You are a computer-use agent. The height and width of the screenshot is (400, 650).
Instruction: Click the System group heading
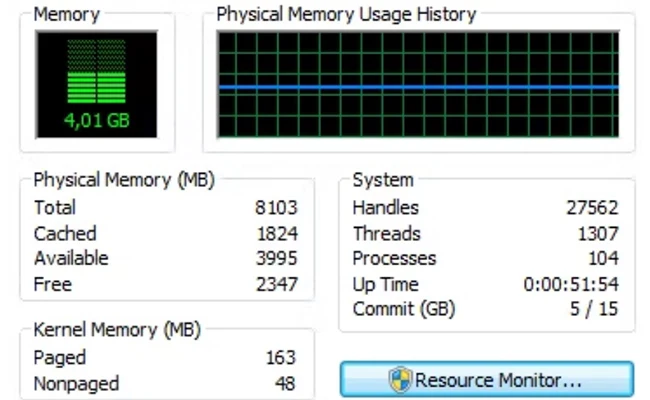click(x=383, y=180)
